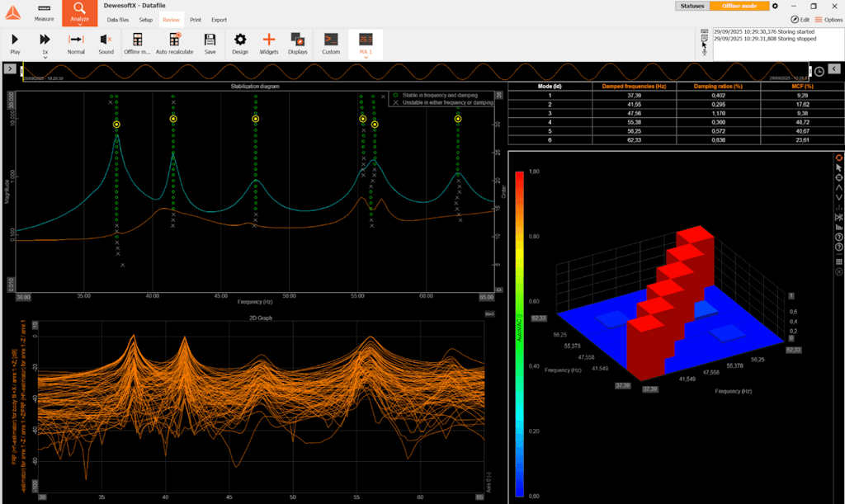The width and height of the screenshot is (845, 504).
Task: Click the Dewesoft triangle logo
Action: coord(13,13)
